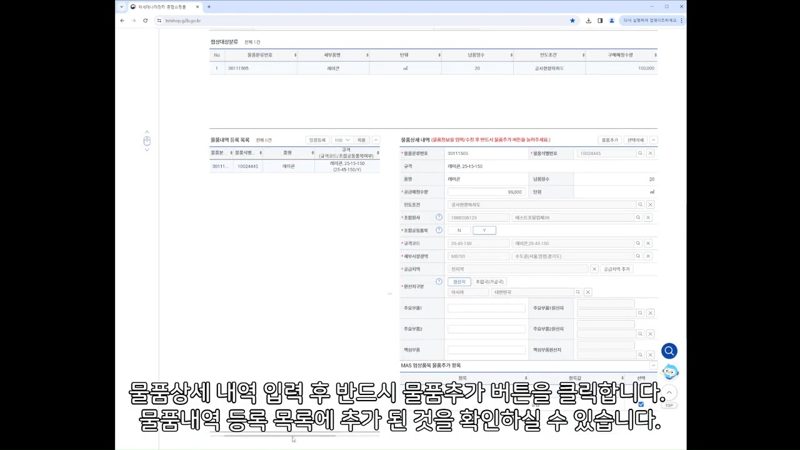The width and height of the screenshot is (800, 450).
Task: Open the browser profile icon
Action: tap(612, 20)
